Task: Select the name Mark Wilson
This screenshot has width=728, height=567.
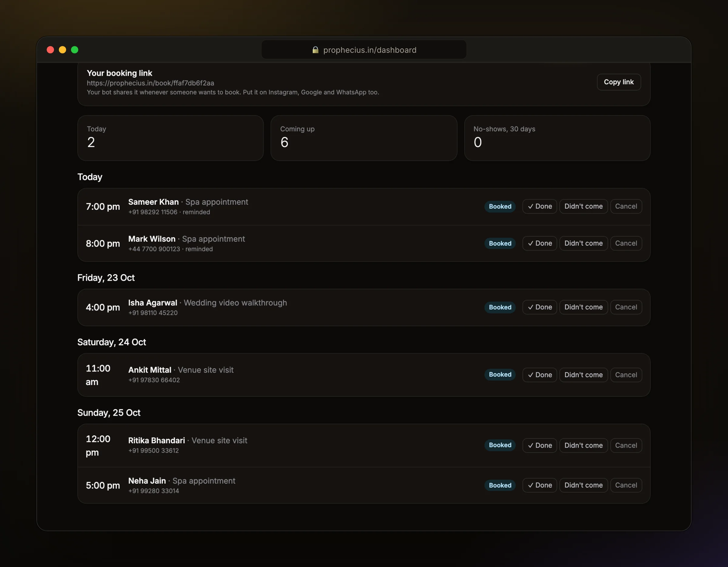Action: coord(152,239)
